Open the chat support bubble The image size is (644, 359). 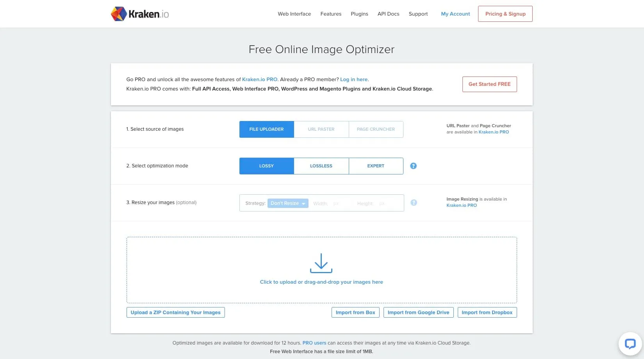(x=630, y=344)
